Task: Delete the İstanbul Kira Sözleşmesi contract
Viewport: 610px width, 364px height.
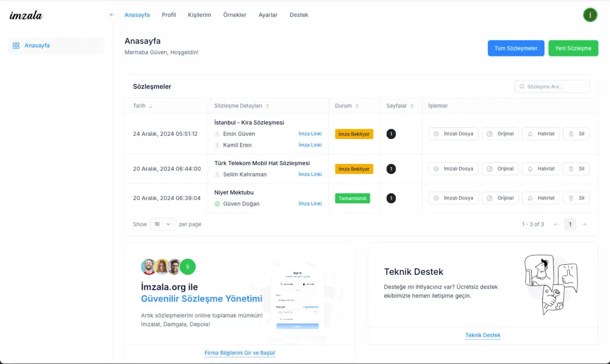Action: [x=576, y=134]
